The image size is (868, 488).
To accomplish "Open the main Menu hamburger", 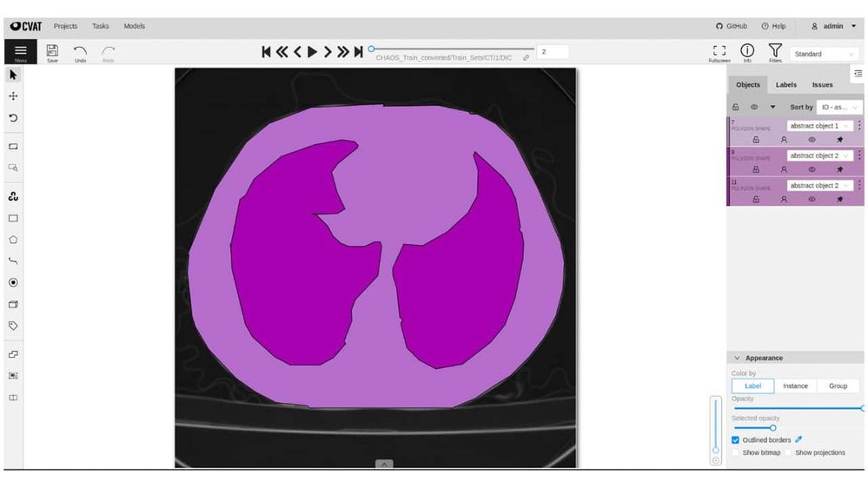I will point(21,51).
